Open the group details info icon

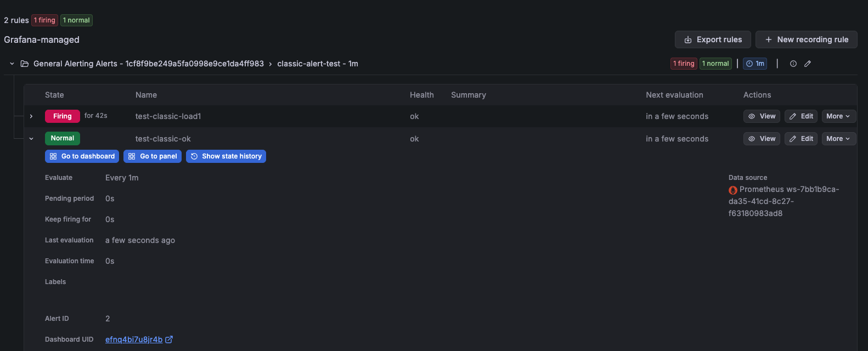(793, 64)
